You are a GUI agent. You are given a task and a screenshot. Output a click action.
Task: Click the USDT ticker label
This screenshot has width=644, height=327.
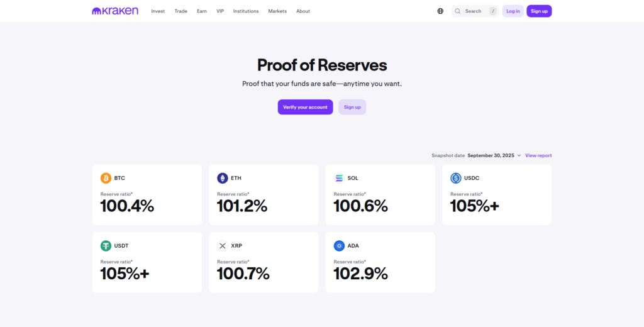(121, 246)
